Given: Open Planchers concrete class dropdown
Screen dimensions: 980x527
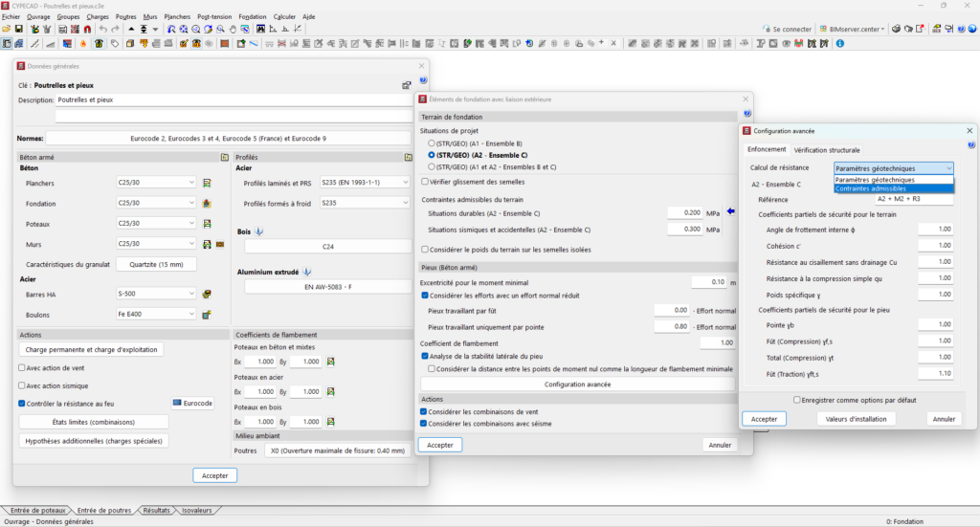Looking at the screenshot, I should point(156,183).
